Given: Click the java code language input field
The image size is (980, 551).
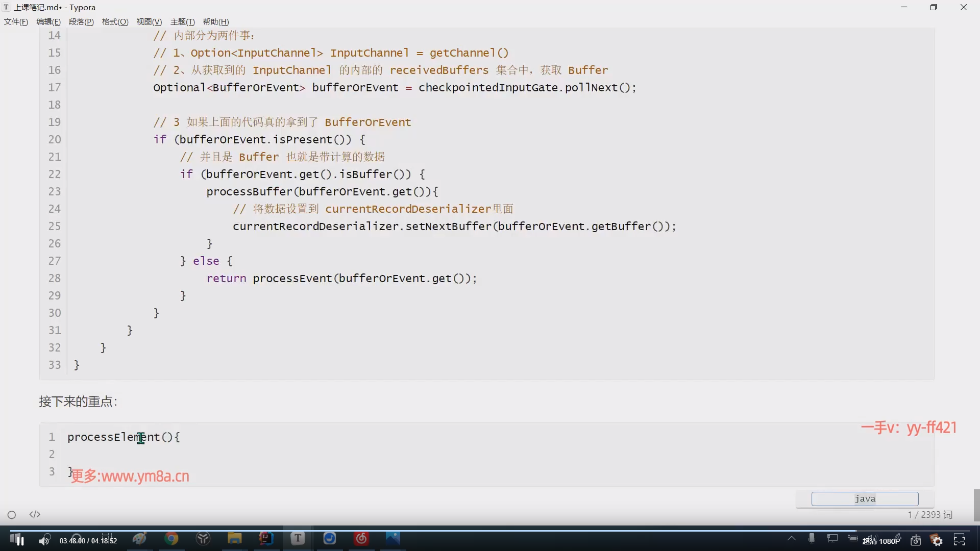Looking at the screenshot, I should (865, 499).
